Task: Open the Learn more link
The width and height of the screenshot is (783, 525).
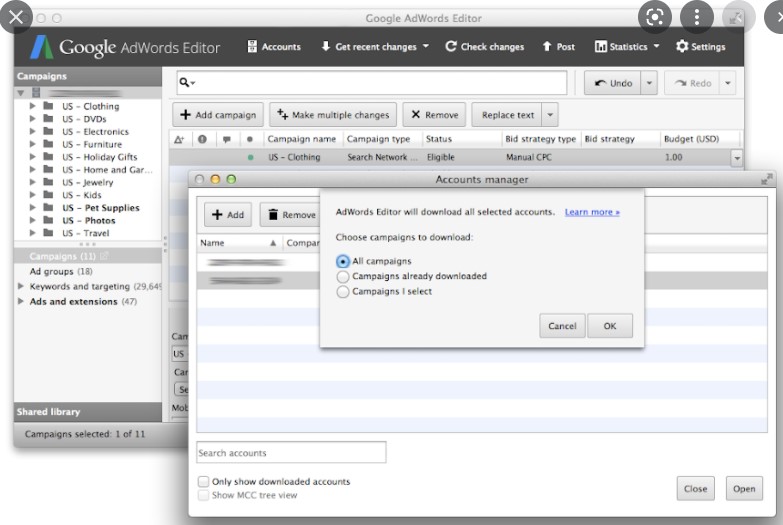Action: tap(592, 212)
